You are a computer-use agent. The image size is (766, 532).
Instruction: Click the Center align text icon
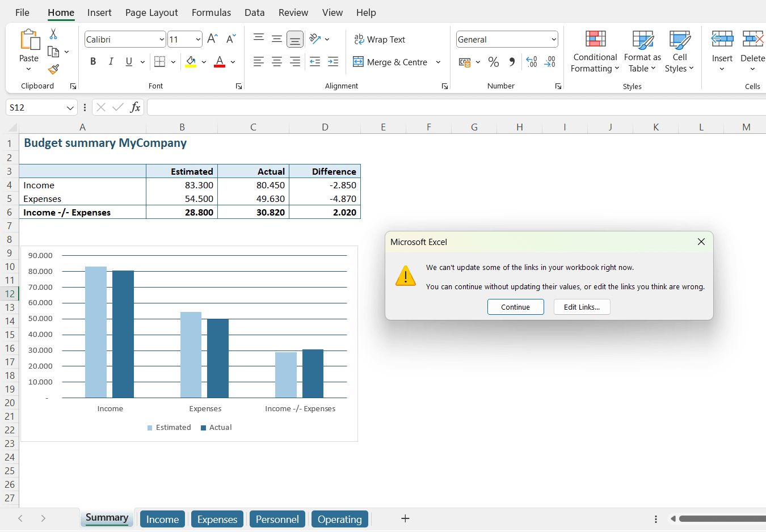[277, 62]
